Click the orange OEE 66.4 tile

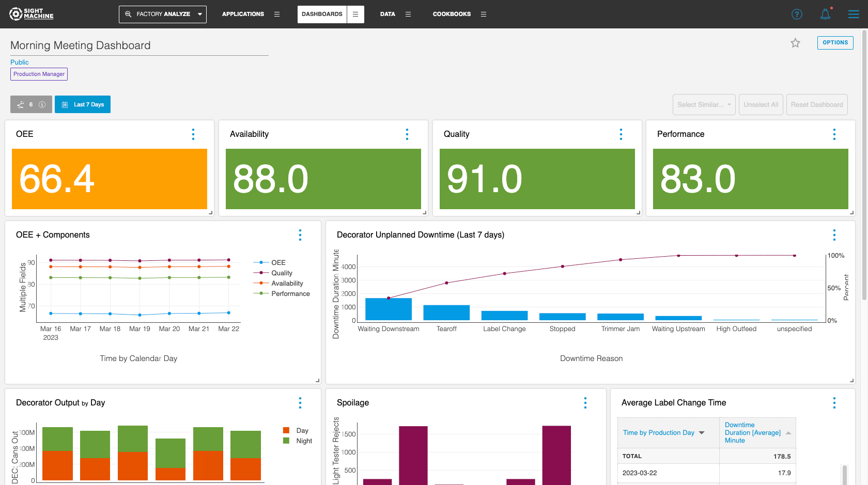[x=110, y=179]
